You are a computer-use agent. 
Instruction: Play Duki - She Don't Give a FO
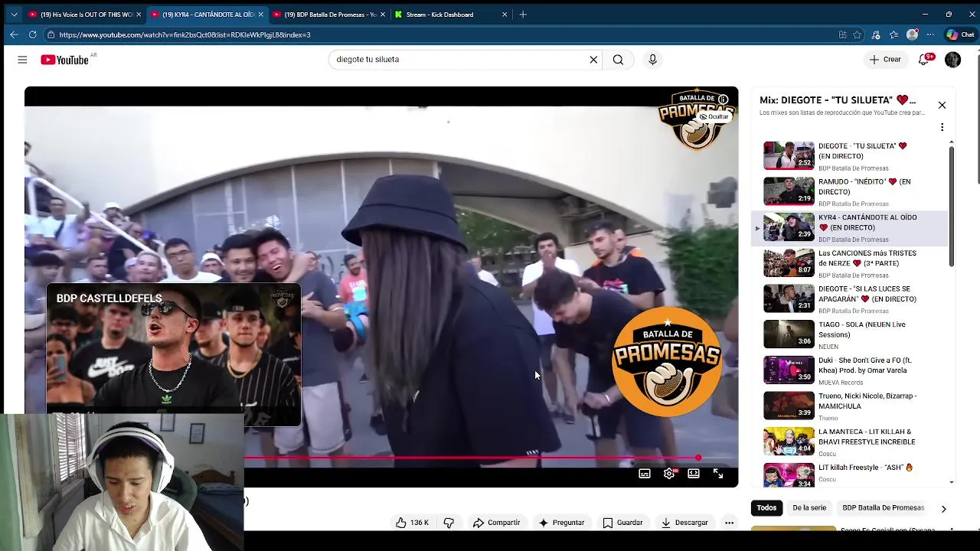tap(850, 370)
